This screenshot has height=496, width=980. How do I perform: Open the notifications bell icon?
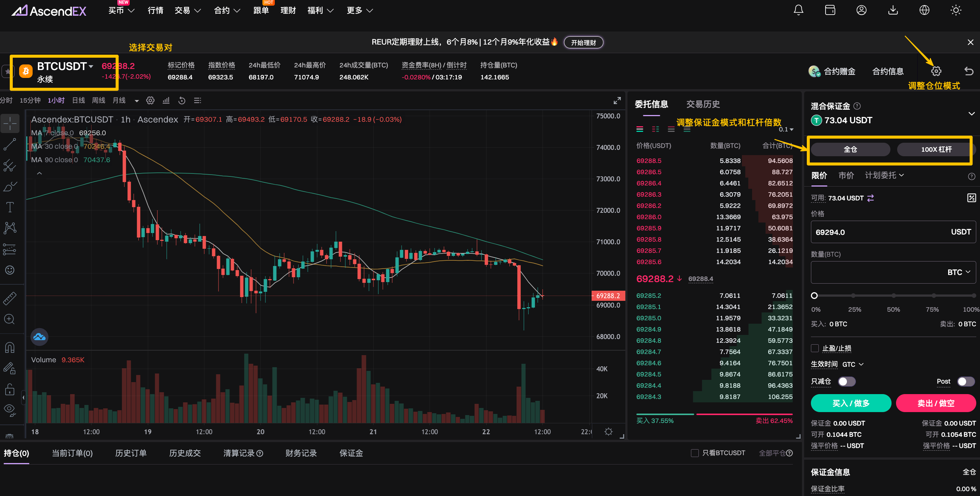pos(798,10)
